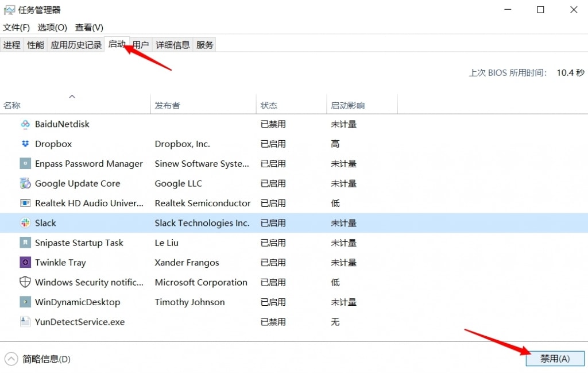This screenshot has width=588, height=373.
Task: Click publisher Sinew Software Syste...
Action: [x=202, y=164]
